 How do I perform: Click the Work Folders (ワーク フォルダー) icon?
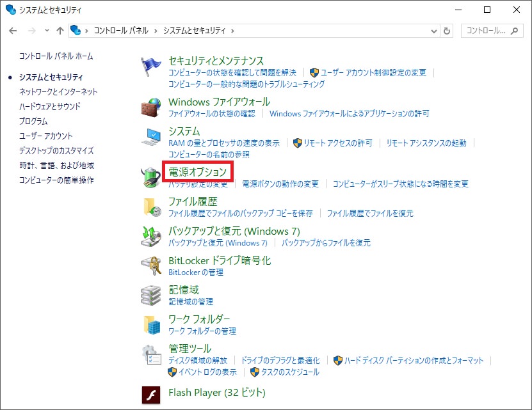(x=151, y=325)
